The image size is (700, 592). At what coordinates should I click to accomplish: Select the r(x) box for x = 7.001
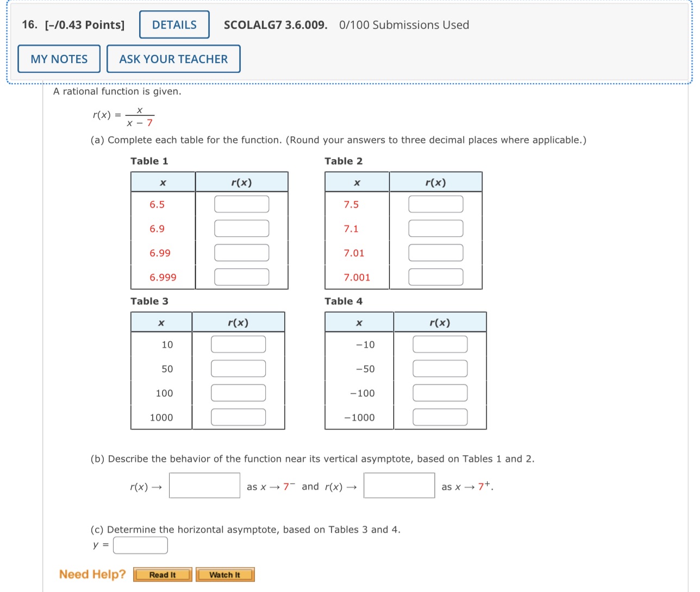435,276
